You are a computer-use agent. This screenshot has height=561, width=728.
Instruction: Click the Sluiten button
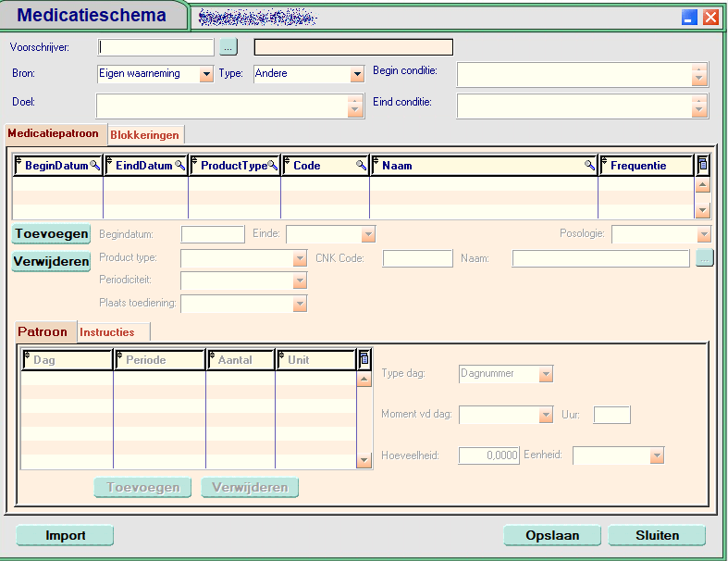pos(657,535)
